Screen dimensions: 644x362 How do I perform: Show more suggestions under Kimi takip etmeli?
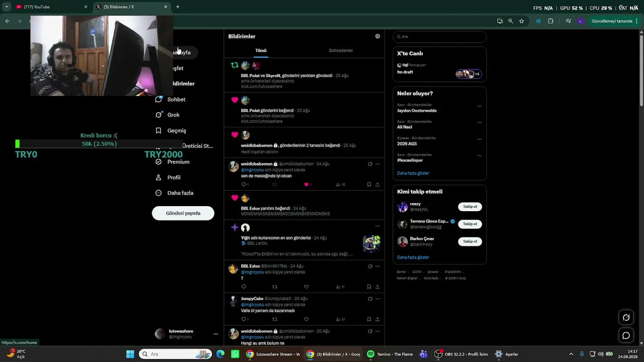(413, 257)
